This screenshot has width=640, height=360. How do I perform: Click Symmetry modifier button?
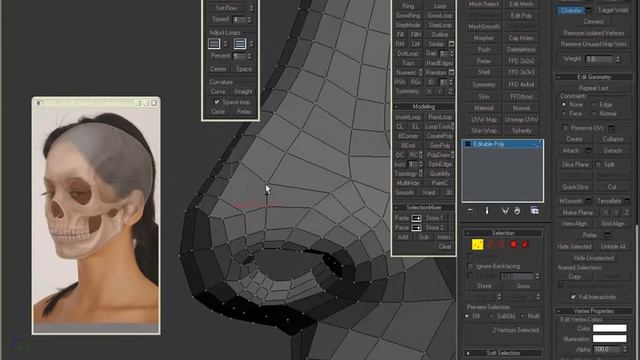484,84
